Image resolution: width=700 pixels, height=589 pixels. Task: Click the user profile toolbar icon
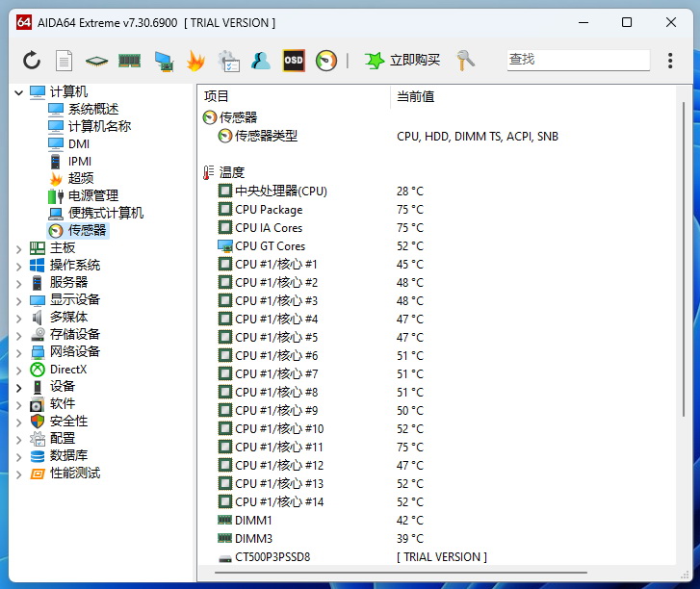pos(261,61)
